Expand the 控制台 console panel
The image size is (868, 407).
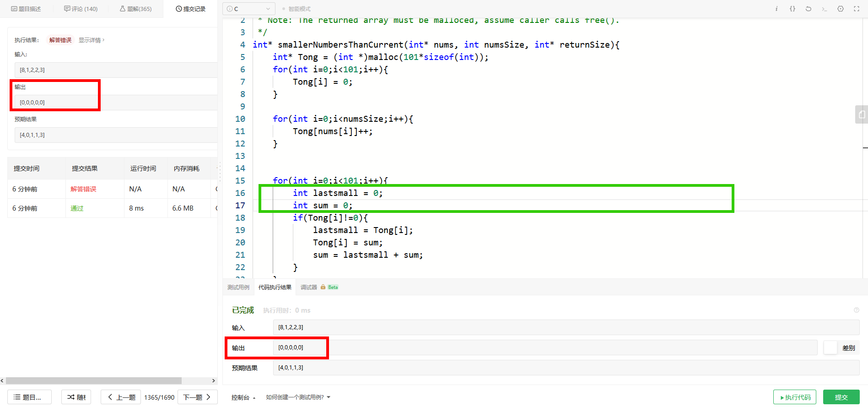243,397
